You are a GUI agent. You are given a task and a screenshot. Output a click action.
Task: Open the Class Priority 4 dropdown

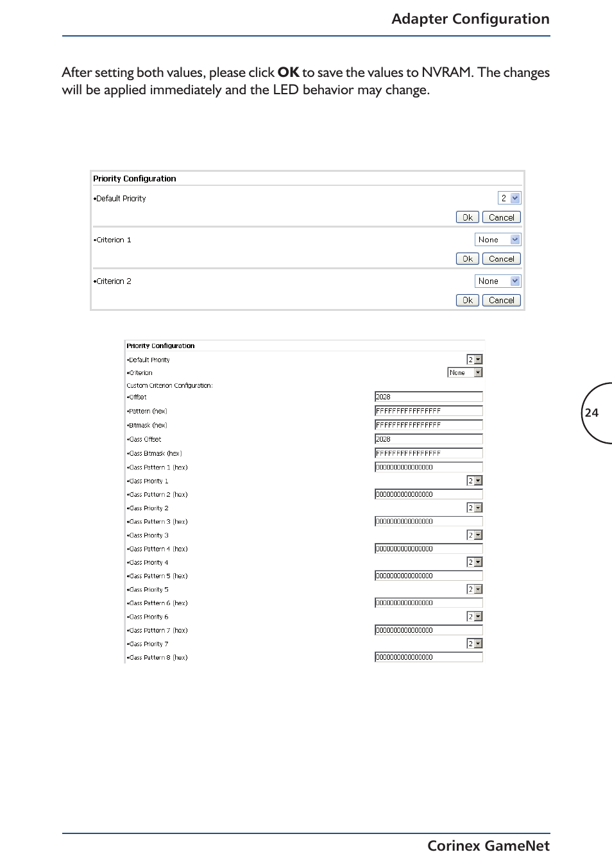[475, 562]
